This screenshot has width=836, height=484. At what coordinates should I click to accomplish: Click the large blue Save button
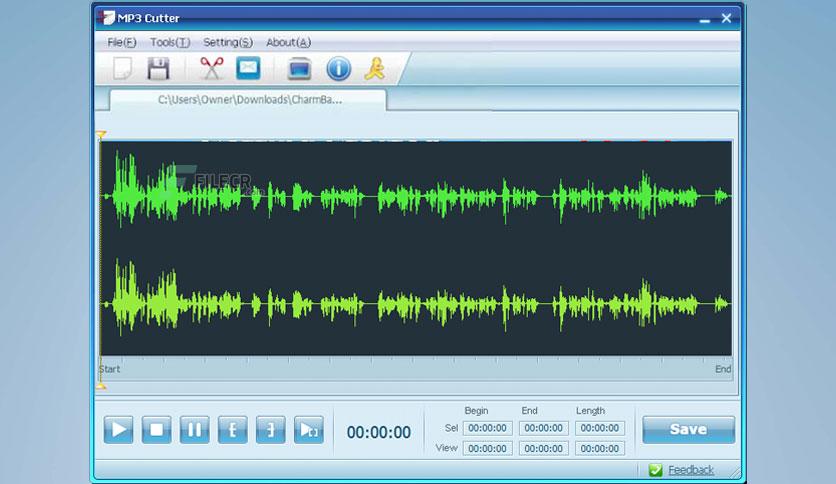click(x=688, y=430)
